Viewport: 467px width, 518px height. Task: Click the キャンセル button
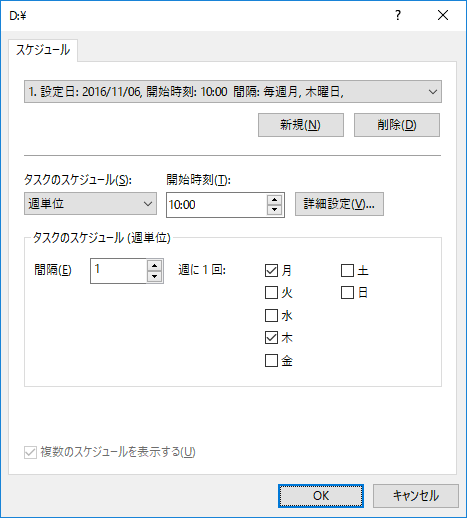[416, 496]
